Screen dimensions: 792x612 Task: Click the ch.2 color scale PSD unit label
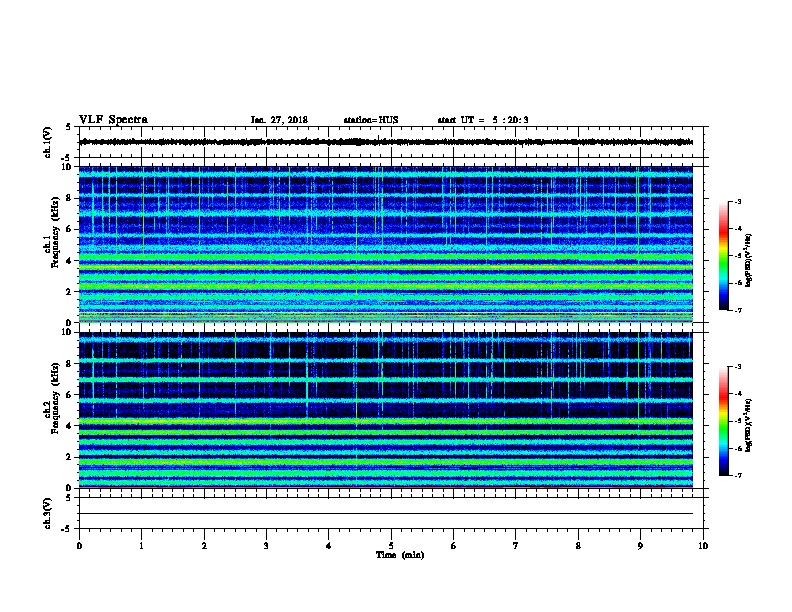[x=749, y=425]
